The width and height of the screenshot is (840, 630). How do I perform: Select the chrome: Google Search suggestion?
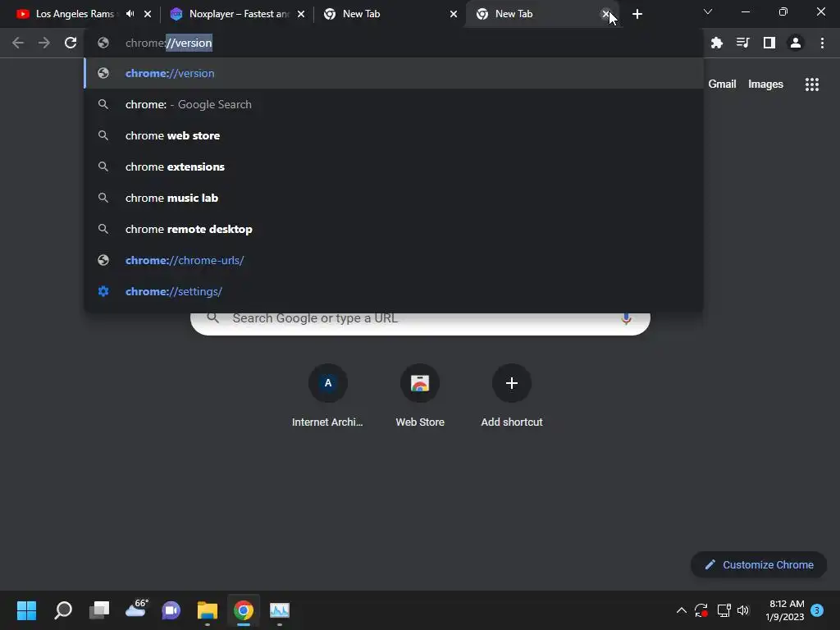click(x=394, y=104)
